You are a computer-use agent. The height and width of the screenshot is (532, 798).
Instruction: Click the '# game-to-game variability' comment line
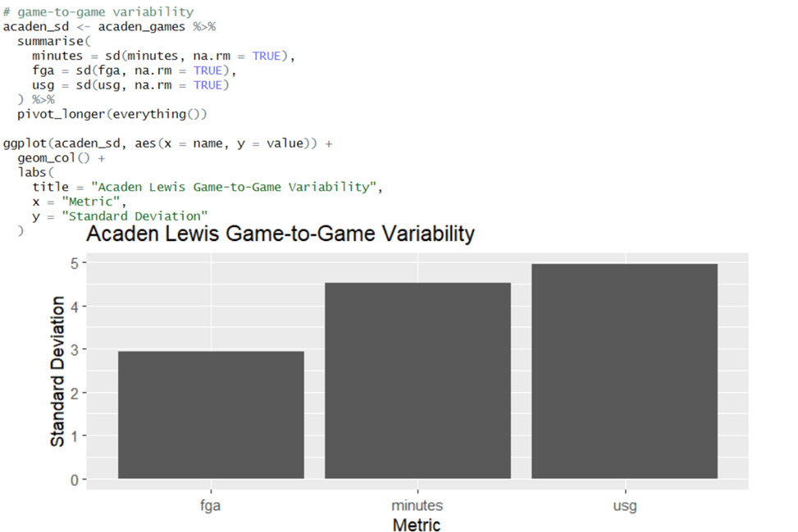[x=98, y=11]
